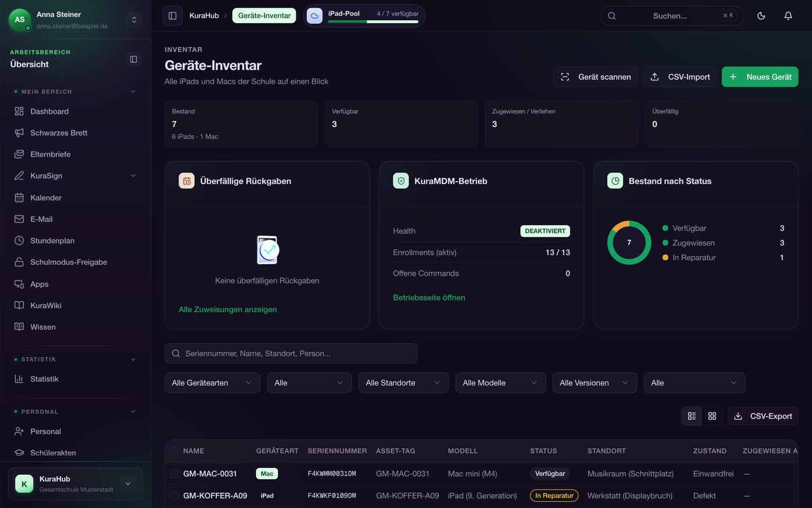The width and height of the screenshot is (812, 508).
Task: Open the Alle Modelle filter
Action: coord(501,383)
